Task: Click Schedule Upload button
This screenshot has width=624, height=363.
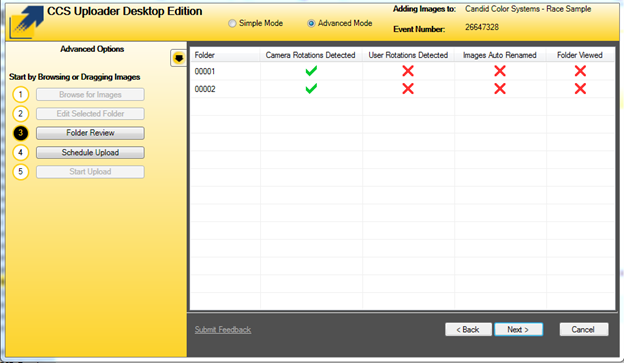Action: click(90, 152)
